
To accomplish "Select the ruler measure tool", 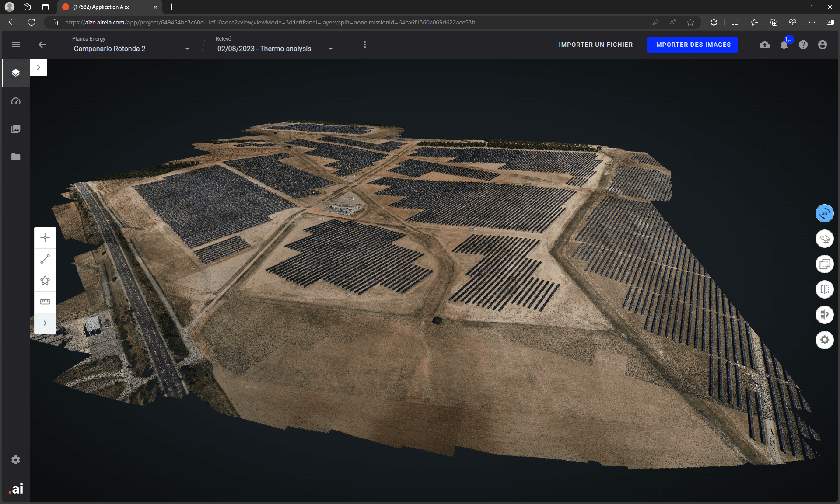I will click(45, 302).
